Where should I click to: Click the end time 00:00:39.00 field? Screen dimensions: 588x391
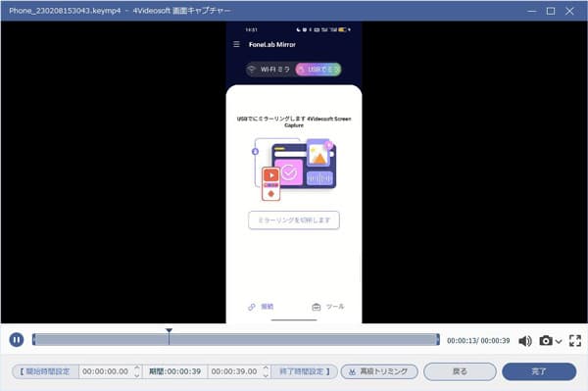(x=234, y=371)
